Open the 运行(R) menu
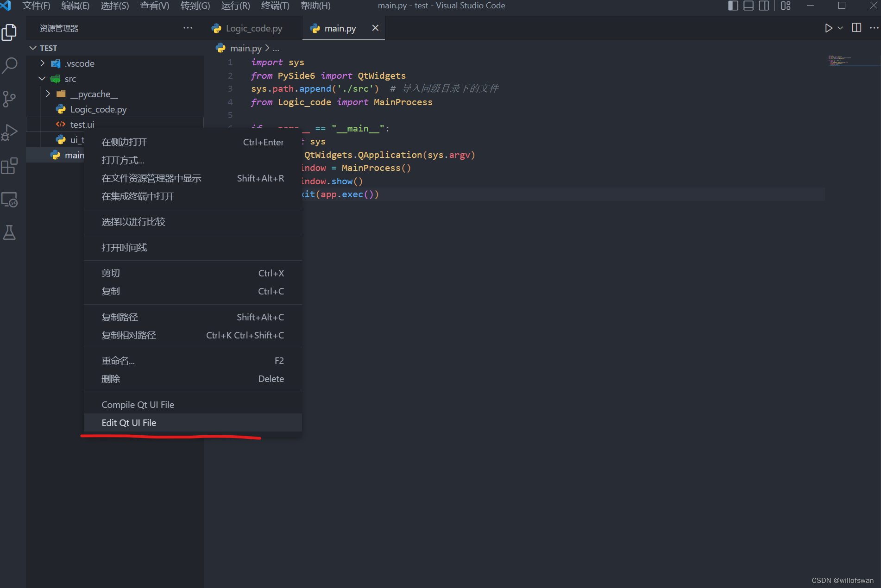Screen dimensions: 881x588 235,6
